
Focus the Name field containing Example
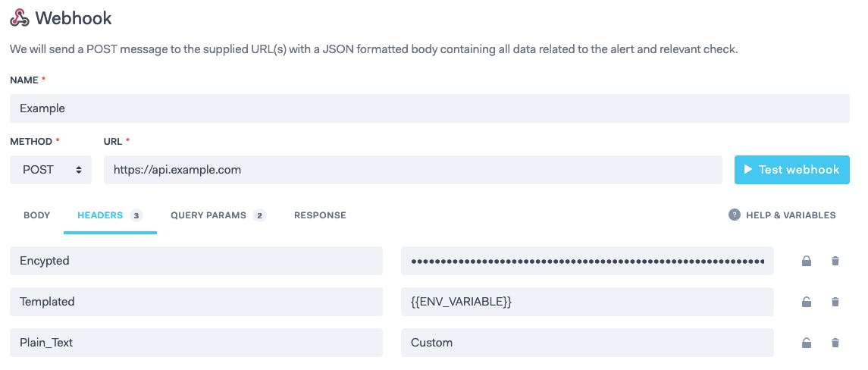tap(430, 108)
